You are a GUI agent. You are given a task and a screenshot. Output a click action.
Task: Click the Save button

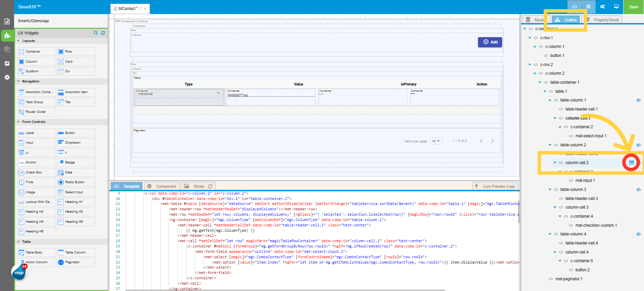634,7
